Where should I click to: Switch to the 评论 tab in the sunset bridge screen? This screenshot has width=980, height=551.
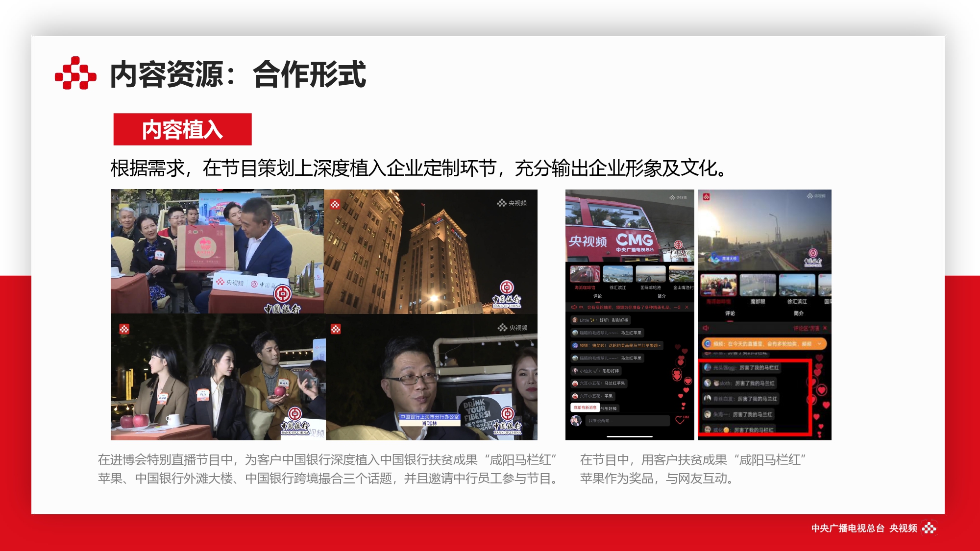pos(730,313)
